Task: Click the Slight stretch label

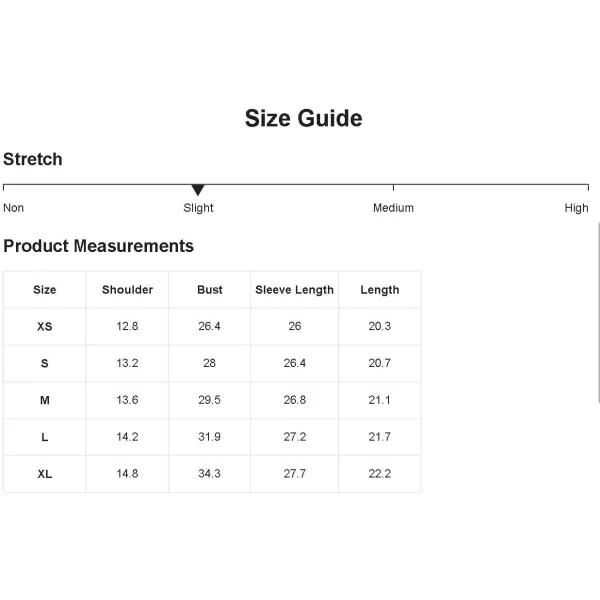Action: [198, 208]
